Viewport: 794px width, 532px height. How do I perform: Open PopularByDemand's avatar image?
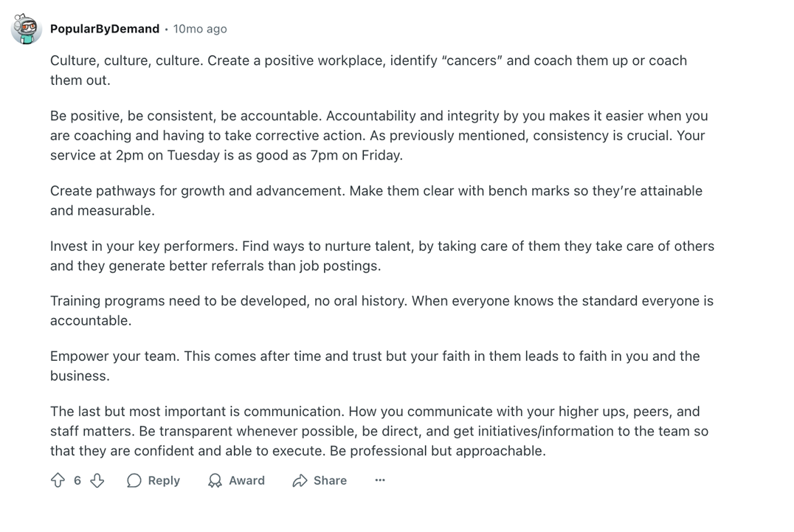click(27, 29)
